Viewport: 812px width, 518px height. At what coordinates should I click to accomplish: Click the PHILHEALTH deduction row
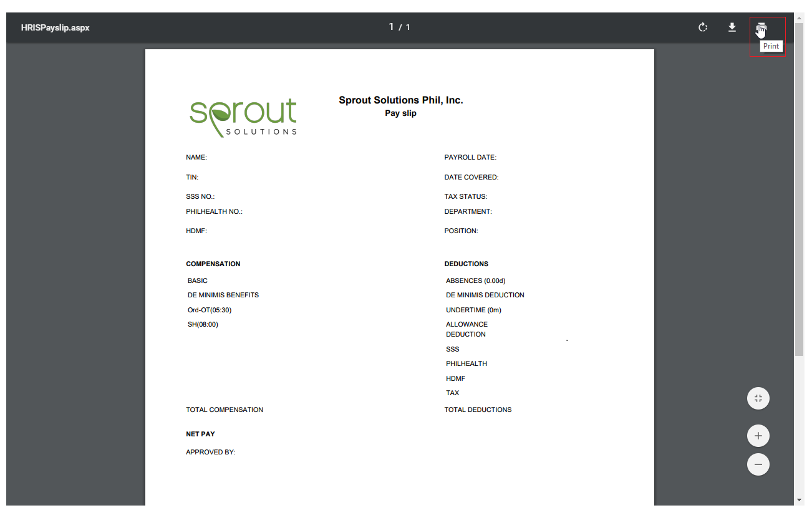466,364
